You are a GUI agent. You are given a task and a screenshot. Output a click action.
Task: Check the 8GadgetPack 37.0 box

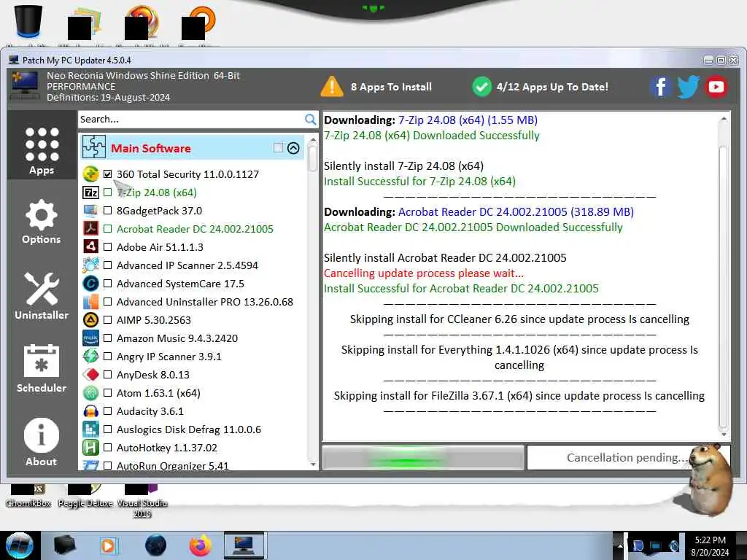(108, 211)
